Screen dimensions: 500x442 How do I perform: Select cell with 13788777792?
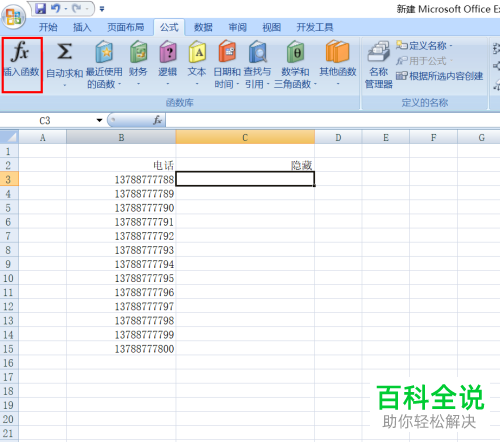(x=121, y=236)
